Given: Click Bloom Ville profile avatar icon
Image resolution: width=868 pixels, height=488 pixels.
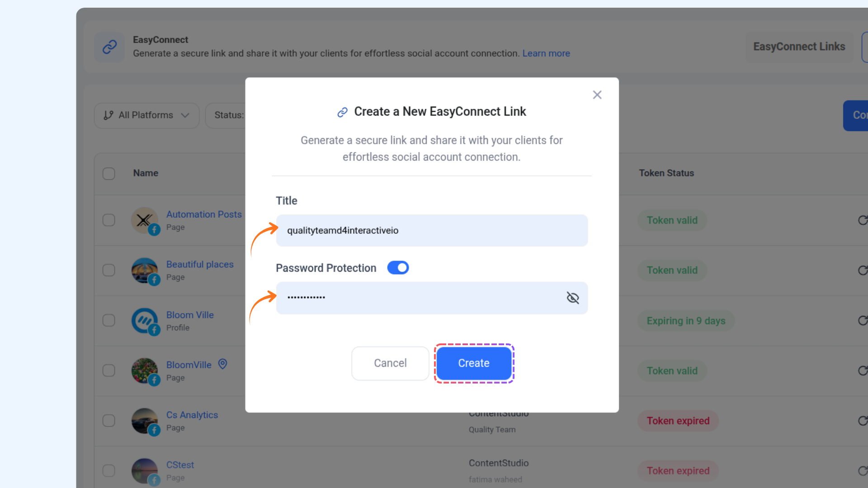Looking at the screenshot, I should (145, 320).
